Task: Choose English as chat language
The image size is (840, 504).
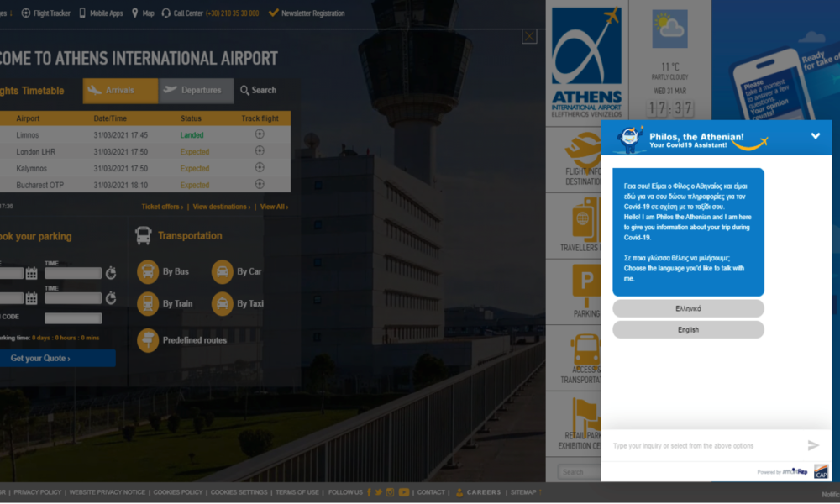Action: click(688, 330)
